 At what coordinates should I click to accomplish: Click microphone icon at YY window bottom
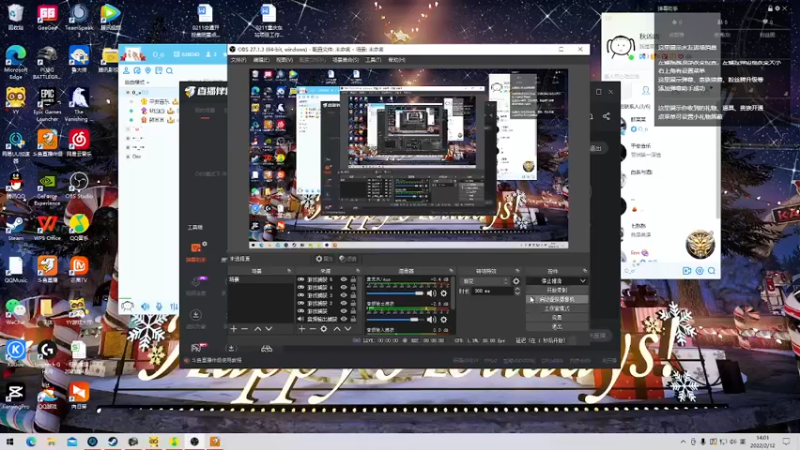coord(159,306)
